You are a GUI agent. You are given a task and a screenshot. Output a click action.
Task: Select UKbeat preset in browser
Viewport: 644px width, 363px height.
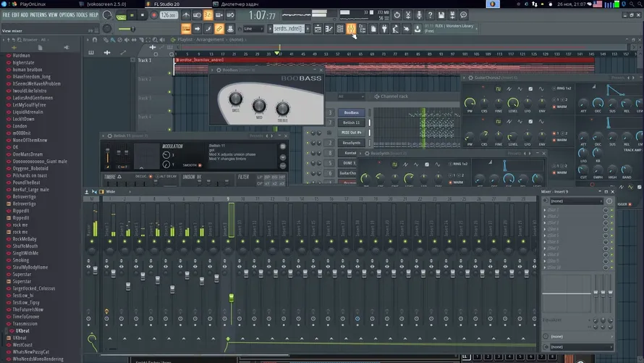click(x=22, y=330)
